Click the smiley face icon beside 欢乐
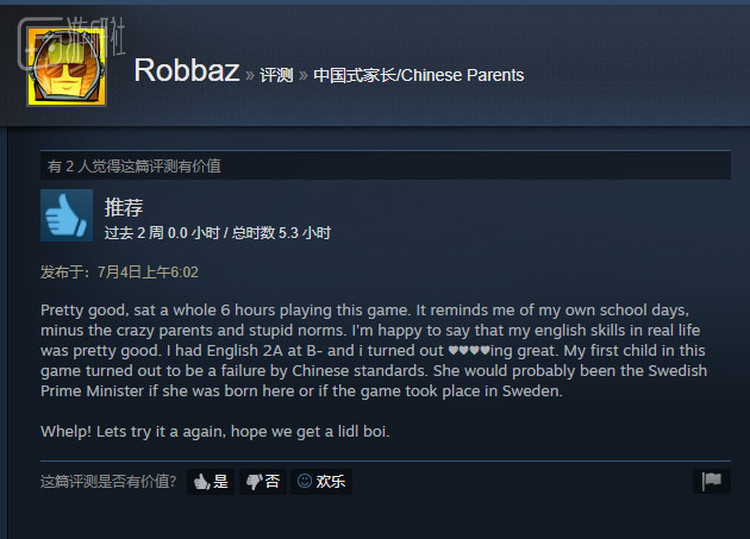Viewport: 750px width, 539px height. [x=305, y=481]
